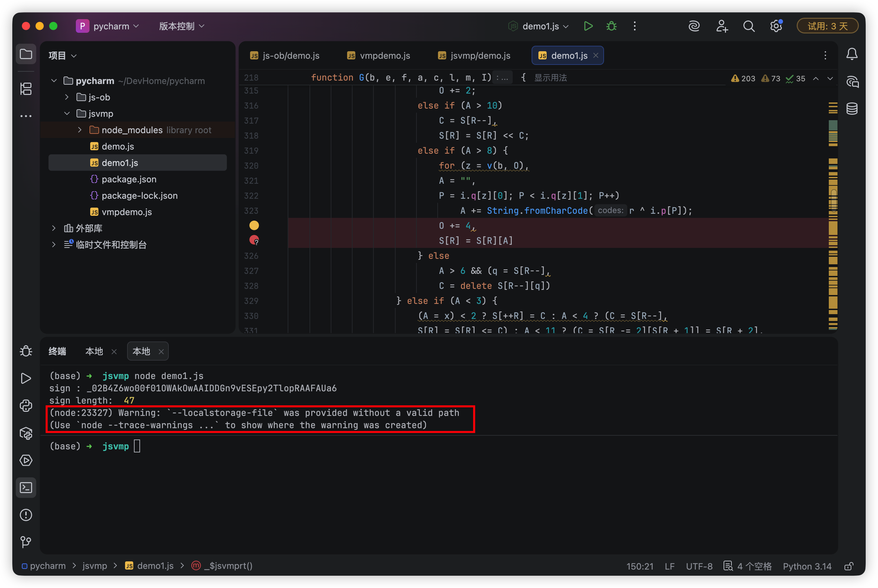Run demo1.js with the green play button
This screenshot has width=878, height=588.
(x=588, y=26)
